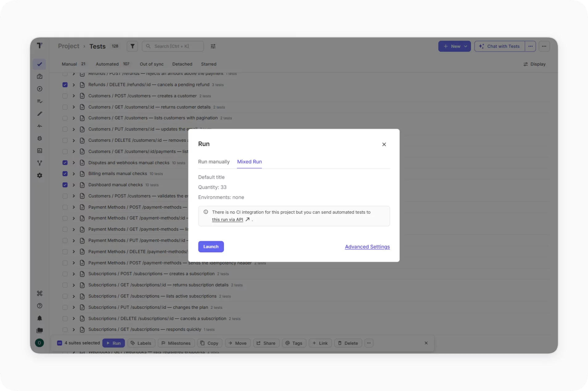
Task: Click the filter funnel icon beside Tests
Action: pyautogui.click(x=132, y=46)
